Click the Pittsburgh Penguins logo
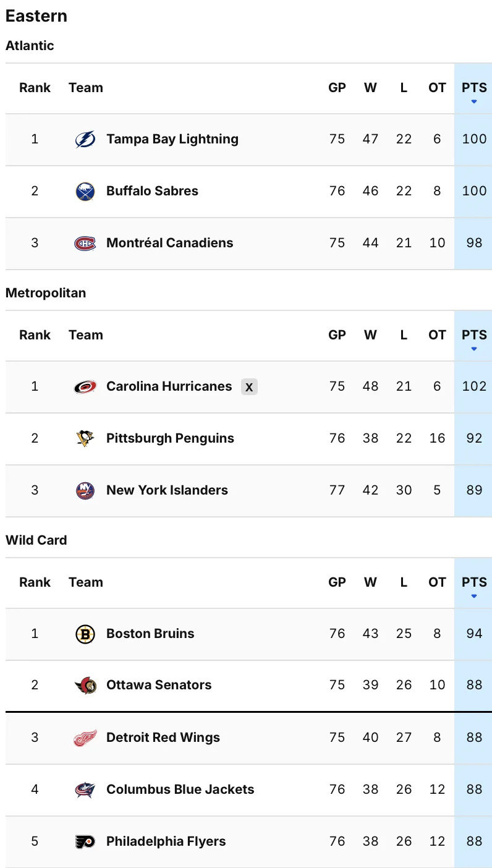This screenshot has height=868, width=492. 85,439
